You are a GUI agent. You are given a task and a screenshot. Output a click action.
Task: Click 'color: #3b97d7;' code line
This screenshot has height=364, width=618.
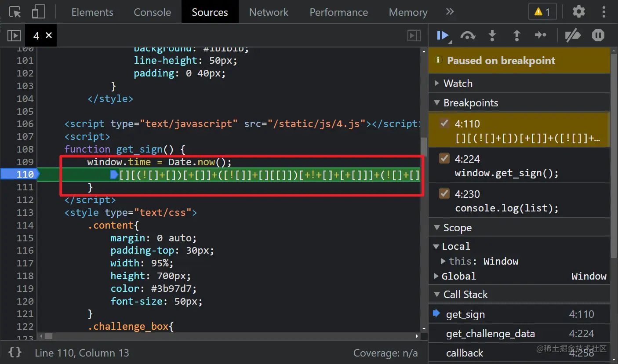point(153,288)
